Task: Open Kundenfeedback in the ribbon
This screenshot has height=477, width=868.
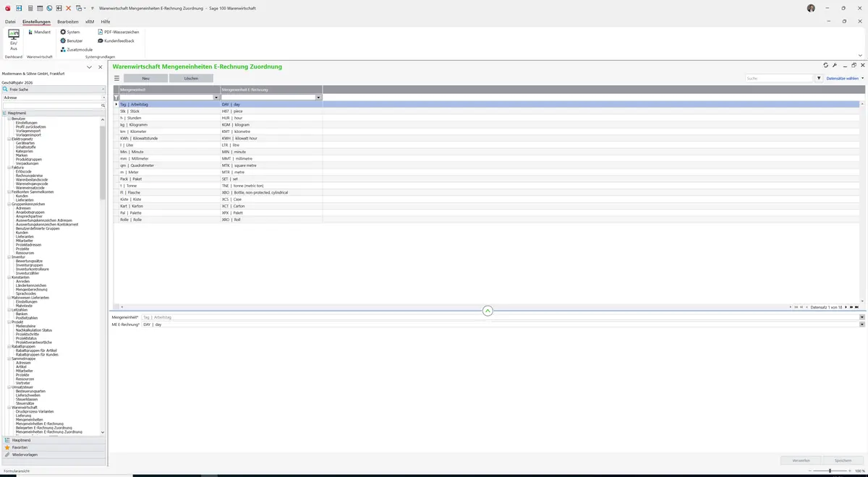Action: pos(116,40)
